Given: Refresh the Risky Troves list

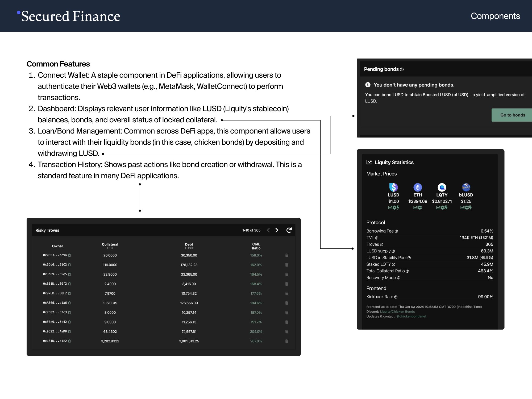Looking at the screenshot, I should [289, 230].
